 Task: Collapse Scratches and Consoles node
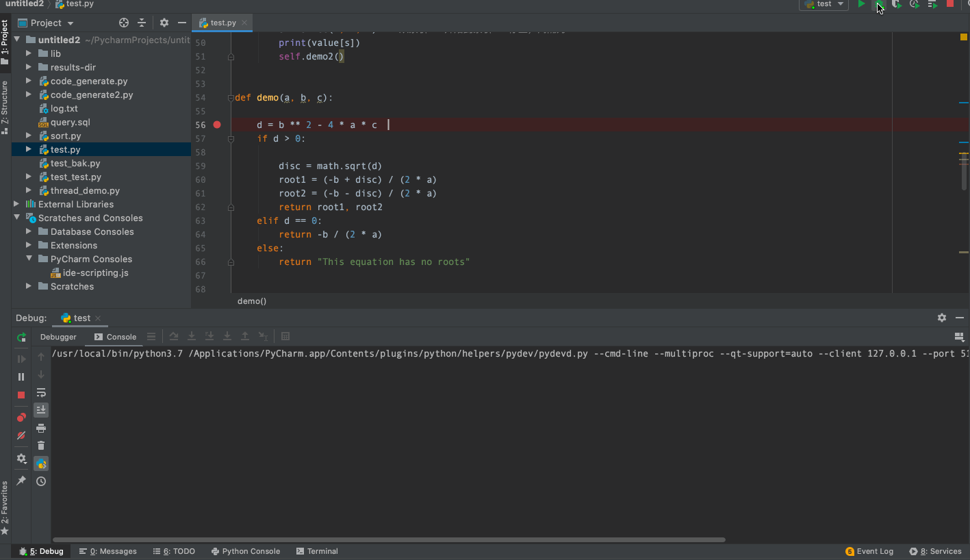[17, 218]
